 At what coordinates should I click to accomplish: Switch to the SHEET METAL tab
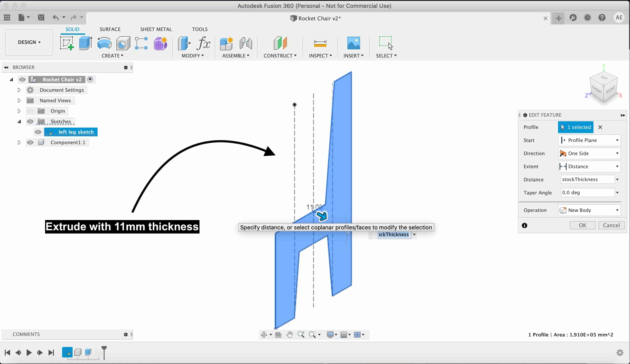click(x=156, y=29)
